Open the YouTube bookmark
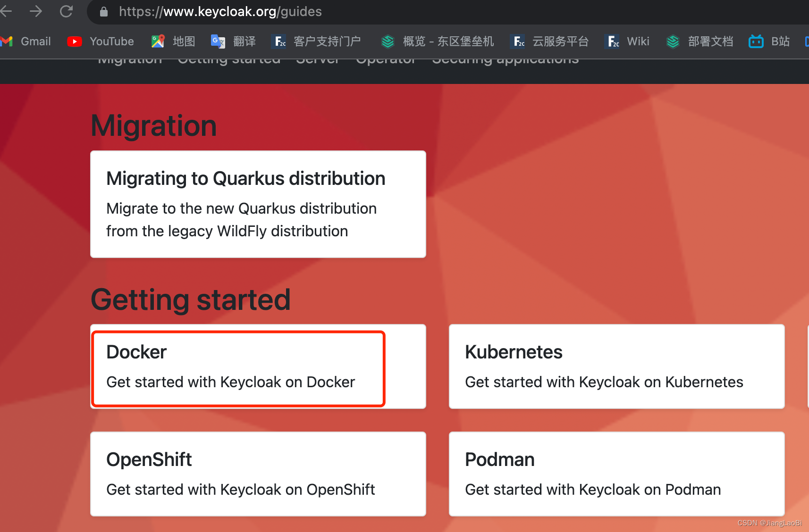809x532 pixels. 100,42
